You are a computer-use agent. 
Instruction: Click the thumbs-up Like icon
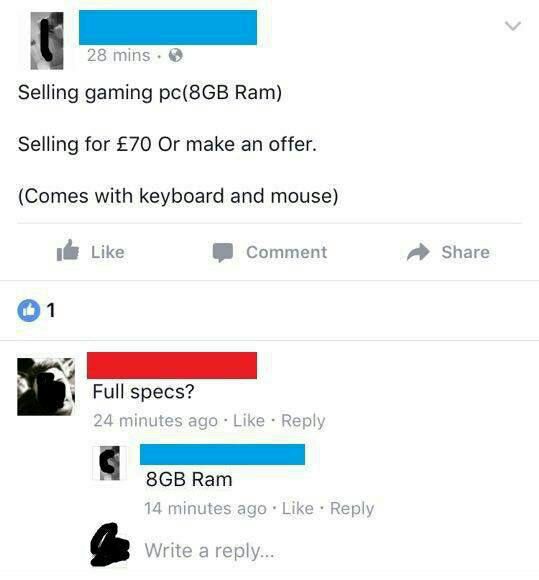coord(67,251)
